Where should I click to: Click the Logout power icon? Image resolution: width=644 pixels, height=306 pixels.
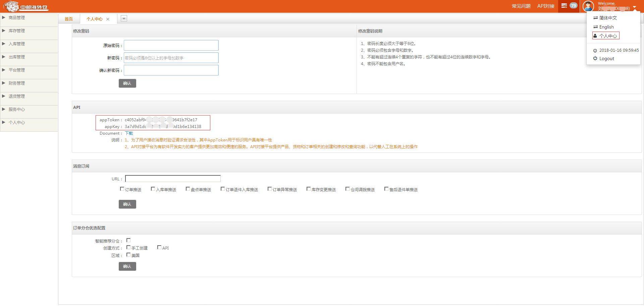click(x=595, y=58)
